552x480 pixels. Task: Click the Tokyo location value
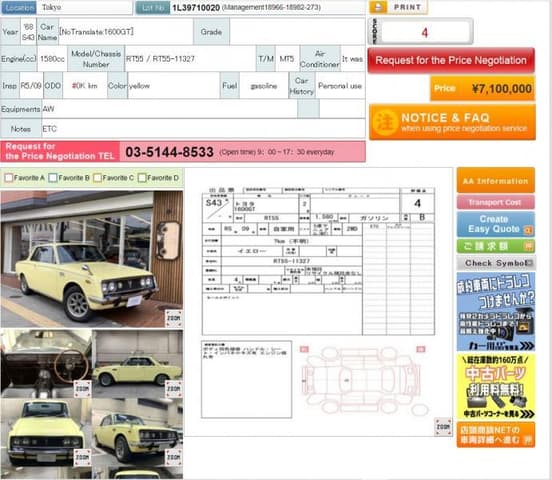[x=51, y=7]
